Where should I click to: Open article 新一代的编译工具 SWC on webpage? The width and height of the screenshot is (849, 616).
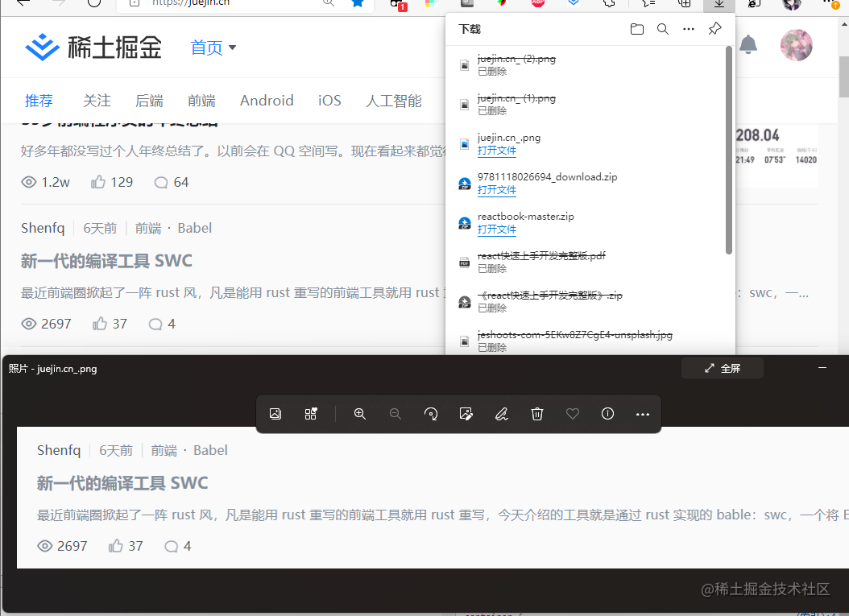pyautogui.click(x=106, y=261)
